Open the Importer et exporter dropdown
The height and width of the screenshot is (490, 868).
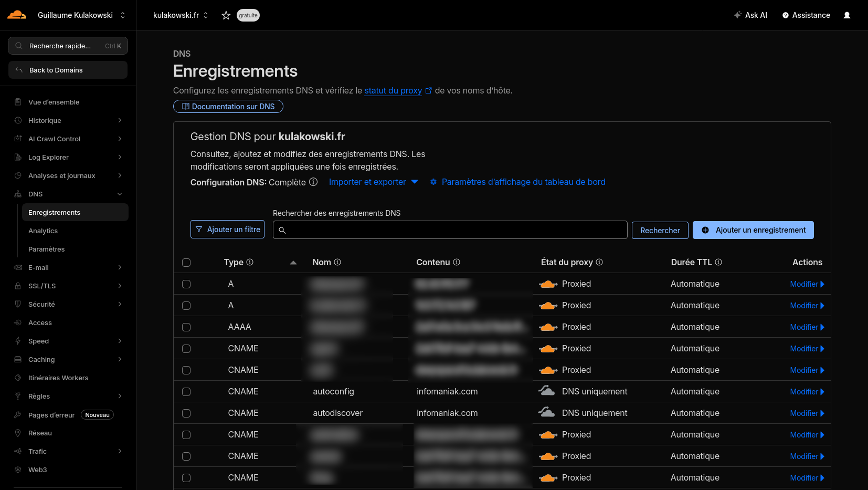(373, 182)
